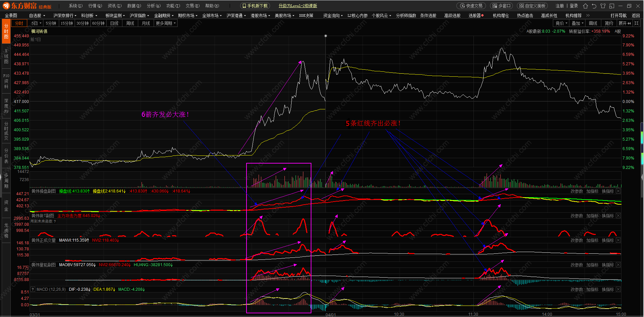The width and height of the screenshot is (644, 317).
Task: Expand the 板块监测 dropdown menu
Action: (x=115, y=15)
